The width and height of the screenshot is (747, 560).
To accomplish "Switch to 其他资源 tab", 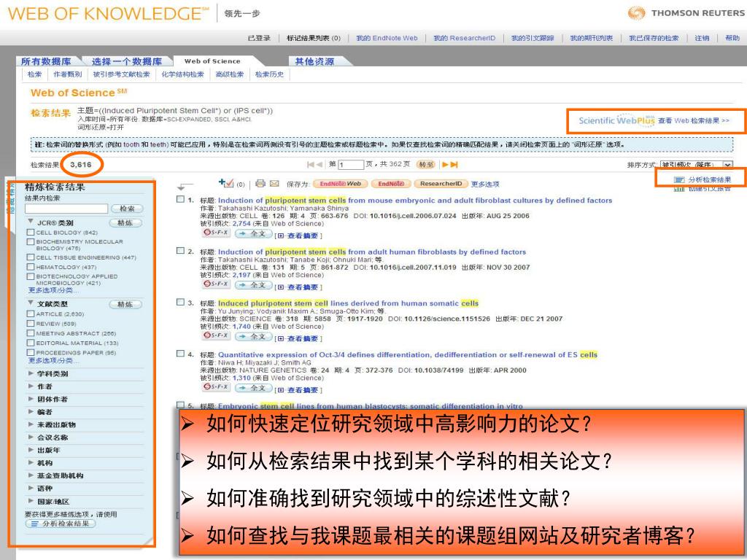I will 315,61.
